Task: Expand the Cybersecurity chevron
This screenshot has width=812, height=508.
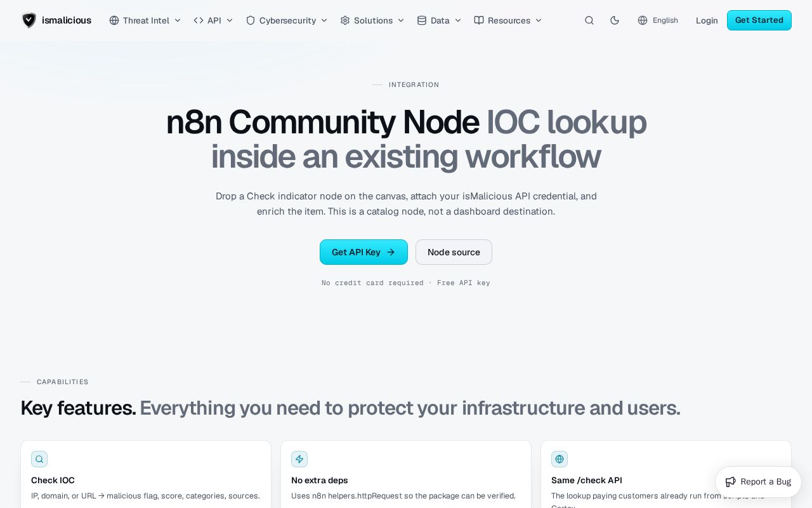Action: pyautogui.click(x=324, y=20)
